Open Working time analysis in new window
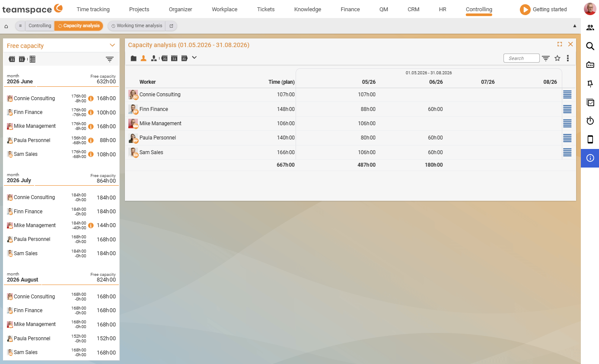Viewport: 599px width, 364px height. [171, 26]
